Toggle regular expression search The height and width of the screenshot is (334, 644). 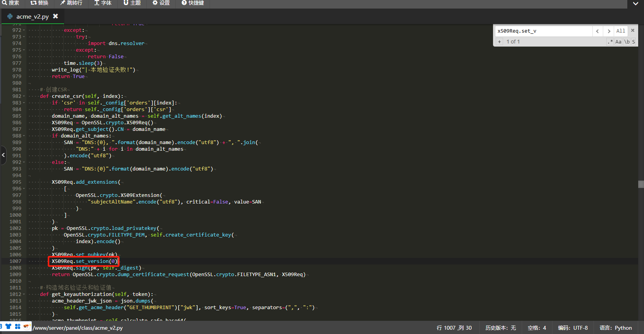coord(611,42)
